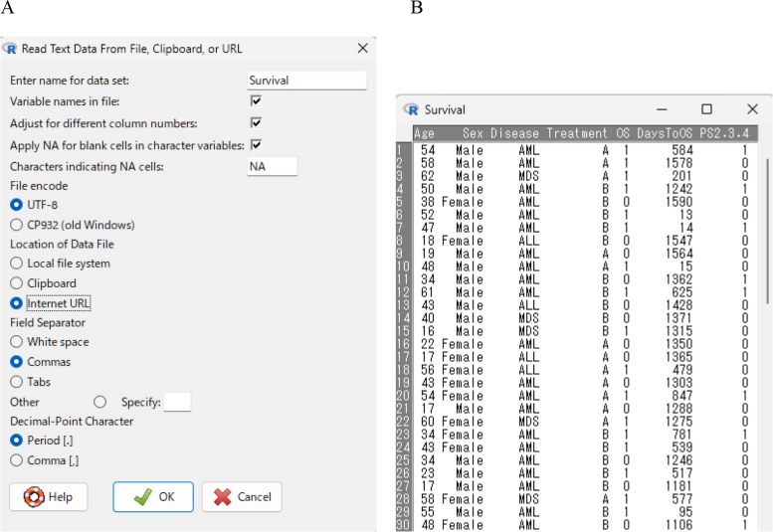Click the dialog title Read Text Data From File

[131, 49]
